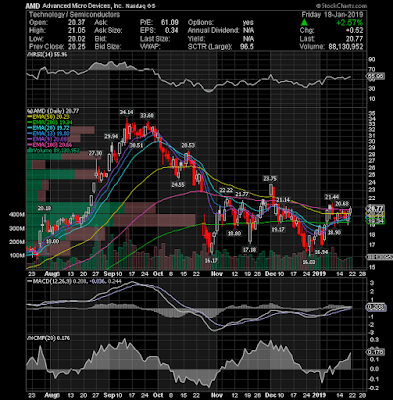Click the Options value 'yes'
Image resolution: width=393 pixels, height=400 pixels.
pos(248,22)
